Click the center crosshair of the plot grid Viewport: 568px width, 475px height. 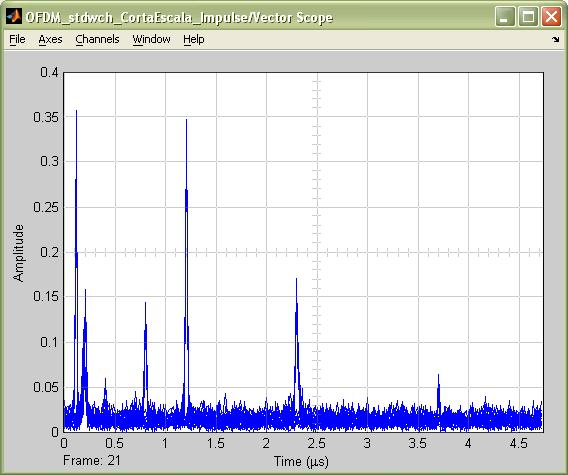pyautogui.click(x=317, y=252)
